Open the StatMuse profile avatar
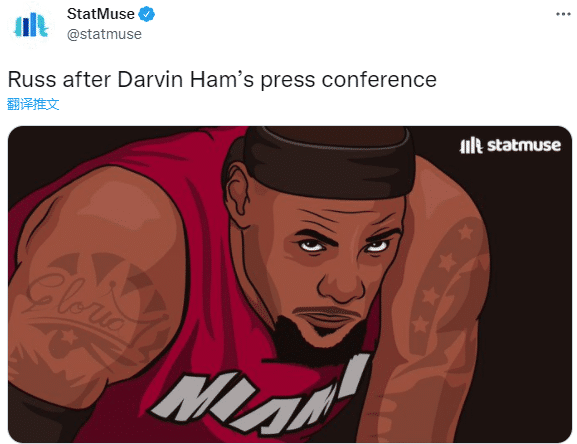The height and width of the screenshot is (444, 577). click(x=31, y=24)
